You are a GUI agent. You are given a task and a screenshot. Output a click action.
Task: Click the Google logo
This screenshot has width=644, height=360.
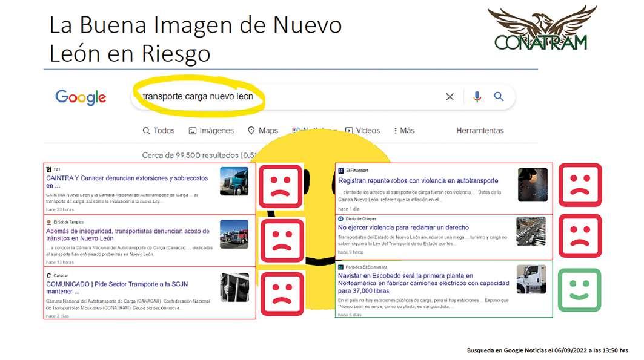pos(81,97)
